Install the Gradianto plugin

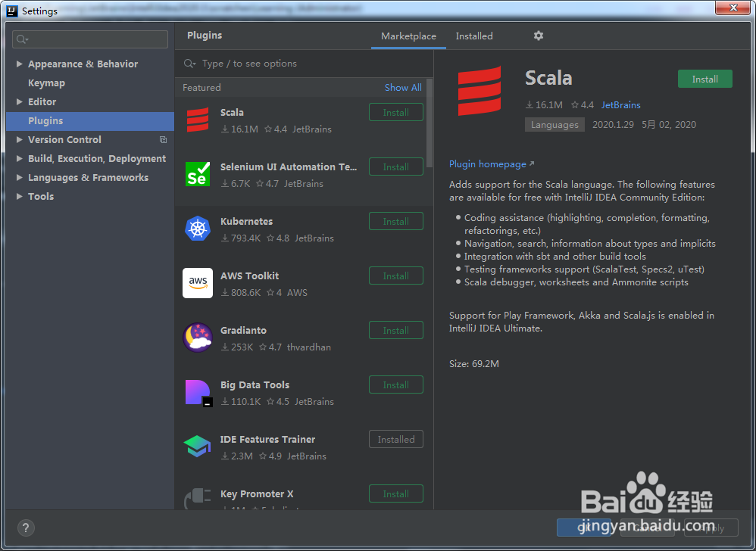(396, 330)
